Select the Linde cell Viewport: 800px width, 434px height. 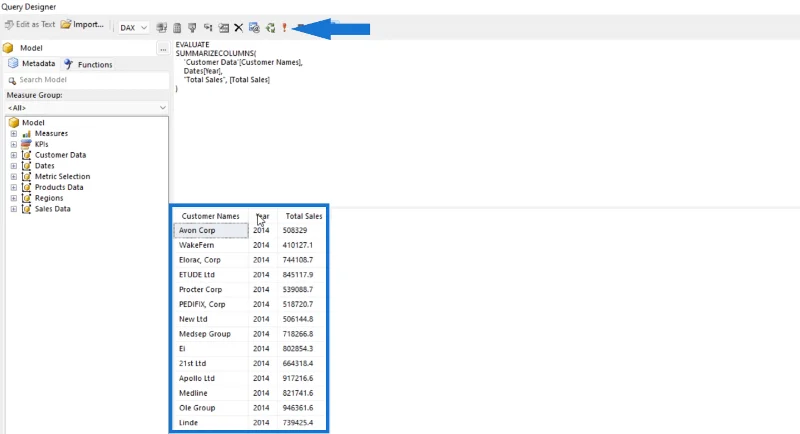pos(211,423)
